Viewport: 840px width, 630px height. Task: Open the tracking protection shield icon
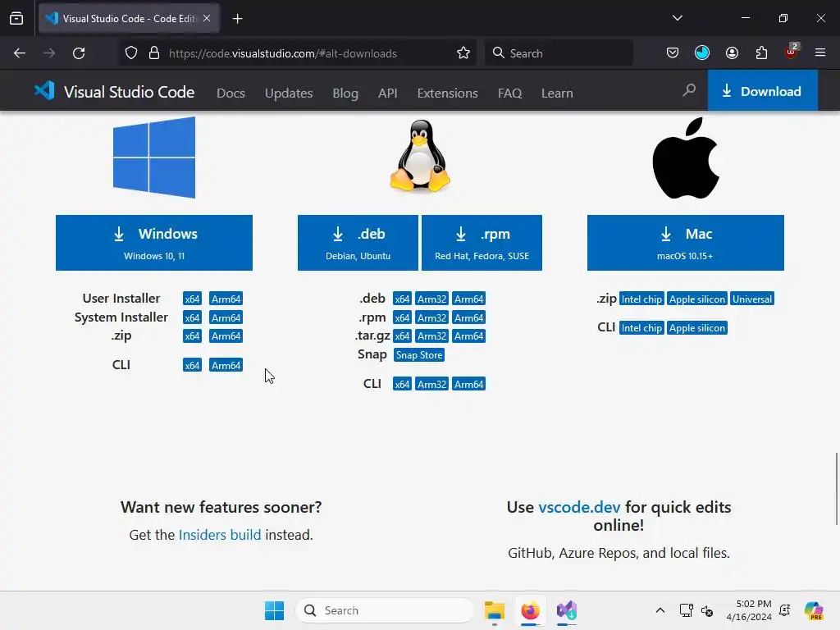click(131, 53)
